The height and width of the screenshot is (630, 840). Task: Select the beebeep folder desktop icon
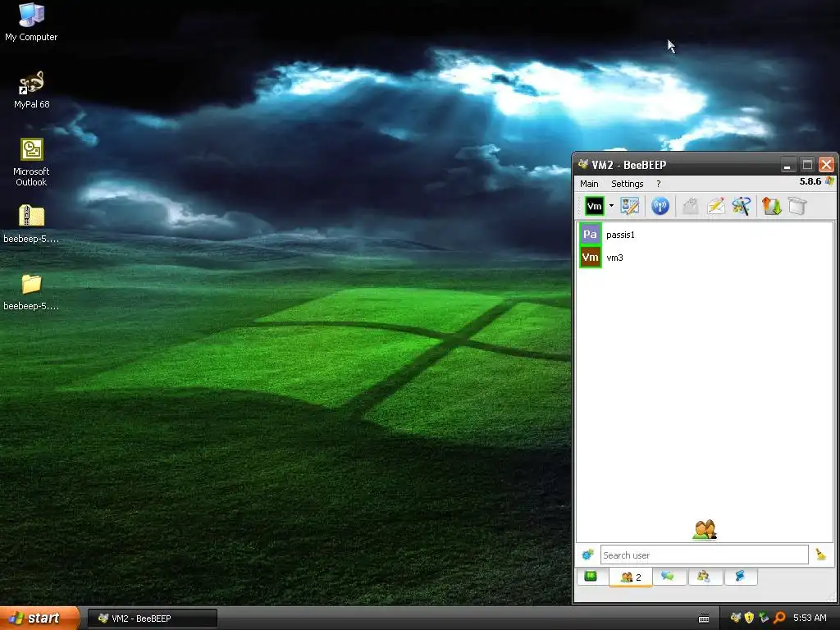coord(31,291)
